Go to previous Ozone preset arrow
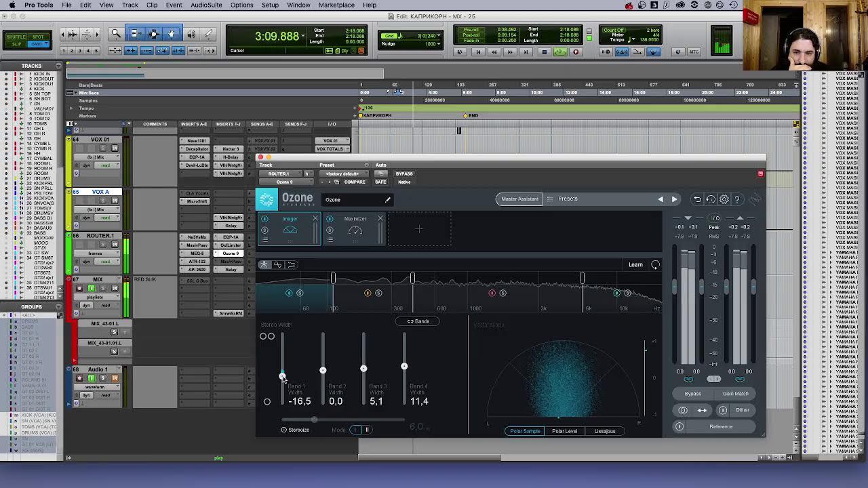 pos(660,199)
